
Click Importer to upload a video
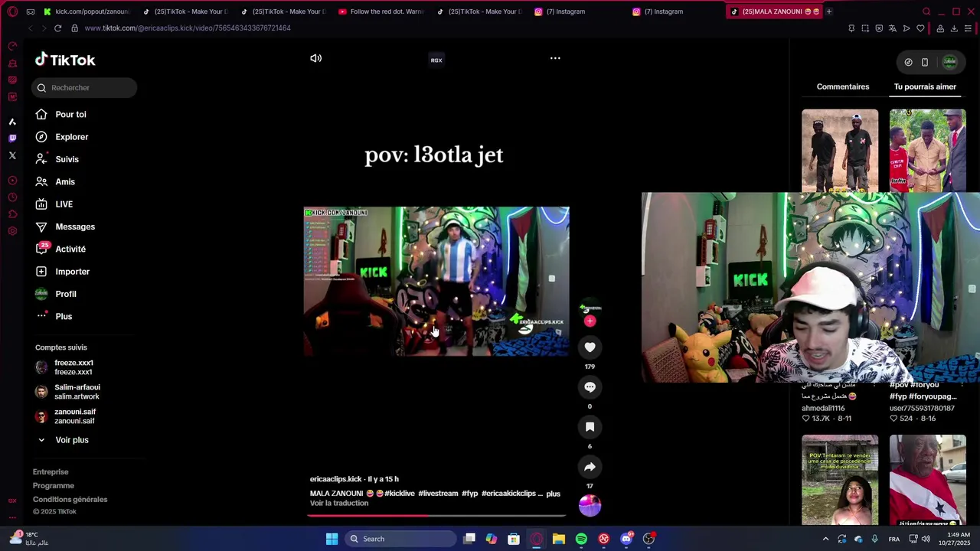click(x=72, y=272)
